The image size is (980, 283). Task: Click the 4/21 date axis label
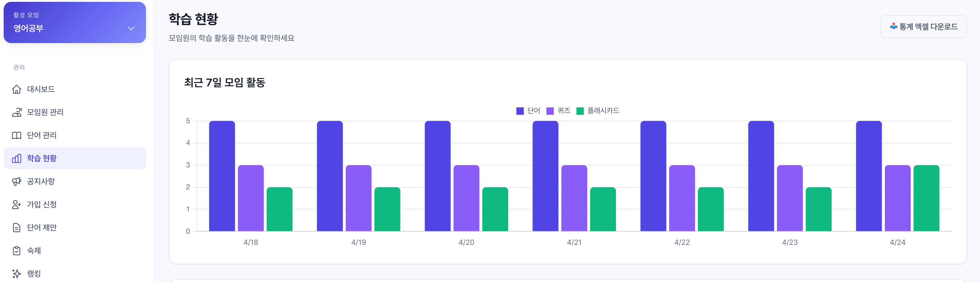click(x=574, y=242)
